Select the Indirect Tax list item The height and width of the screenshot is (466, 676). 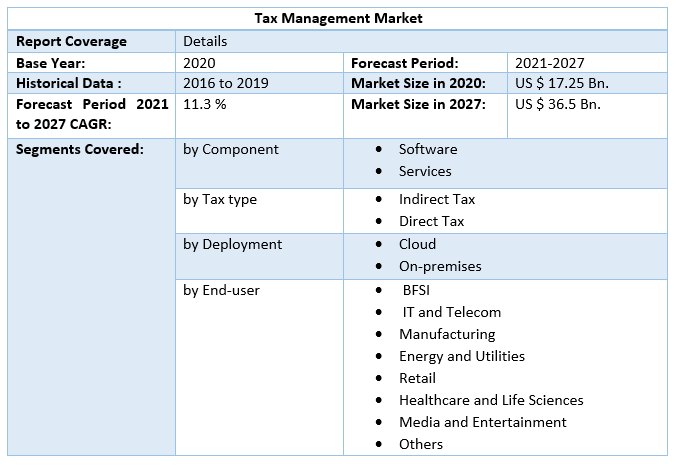[437, 199]
